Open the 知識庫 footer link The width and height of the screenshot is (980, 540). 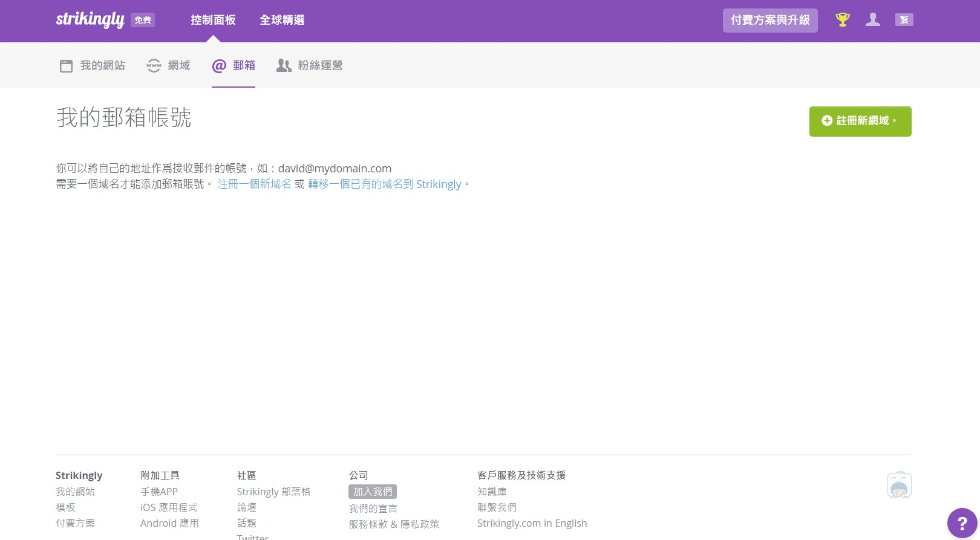pos(492,492)
